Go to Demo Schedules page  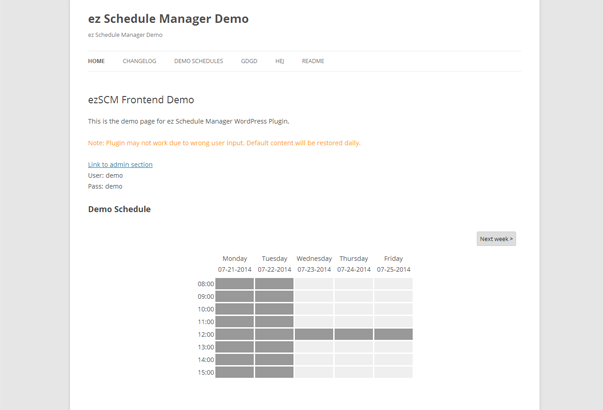pos(198,61)
